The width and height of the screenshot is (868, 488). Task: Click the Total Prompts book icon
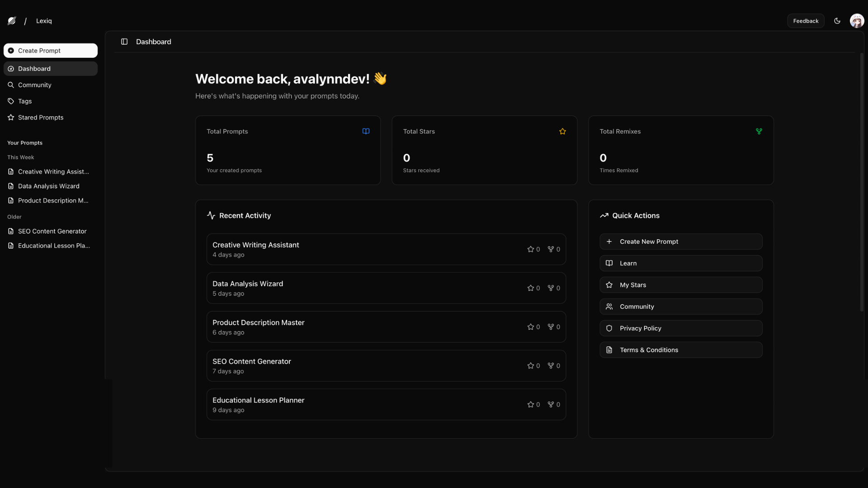click(x=366, y=131)
